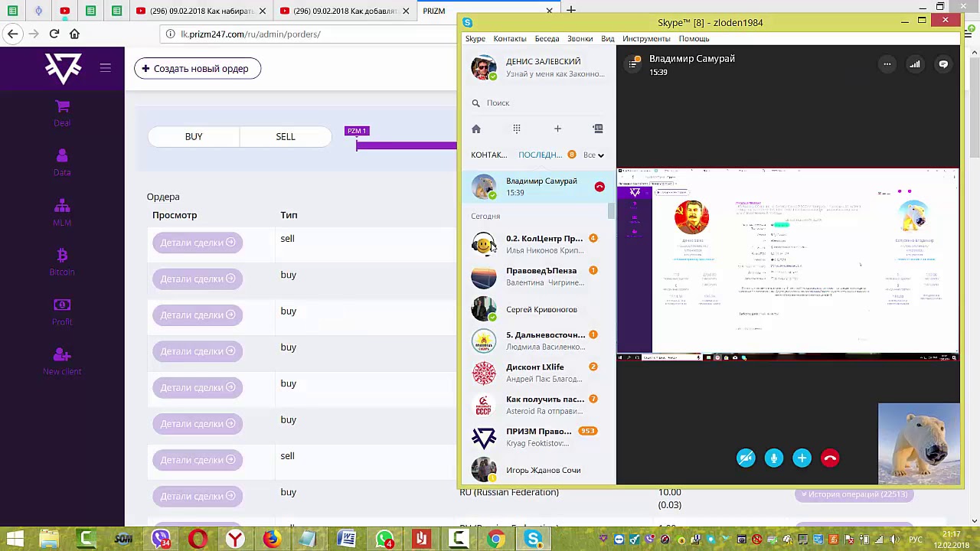
Task: Open Детали сделки for first sell order
Action: coord(198,243)
